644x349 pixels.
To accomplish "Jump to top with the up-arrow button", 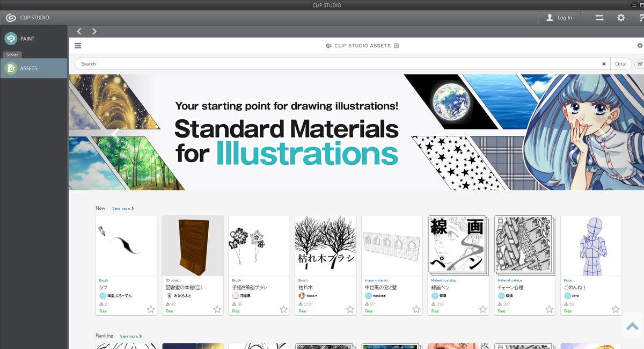I will [x=632, y=325].
